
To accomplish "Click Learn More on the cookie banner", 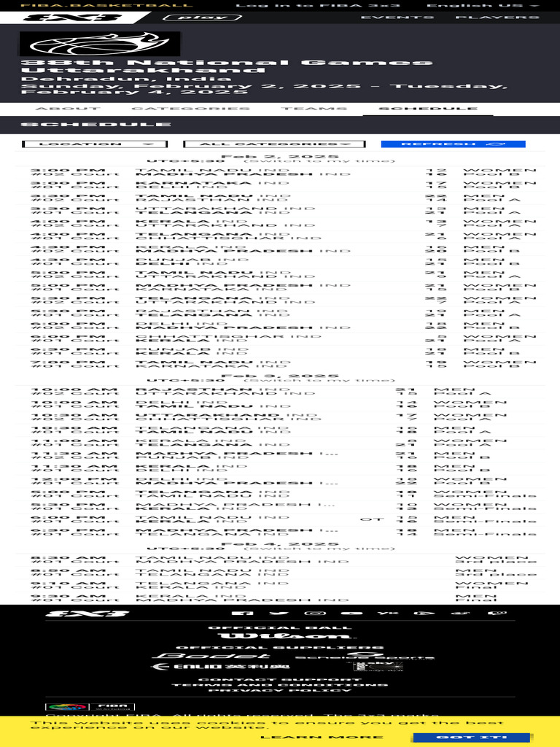I will (322, 737).
